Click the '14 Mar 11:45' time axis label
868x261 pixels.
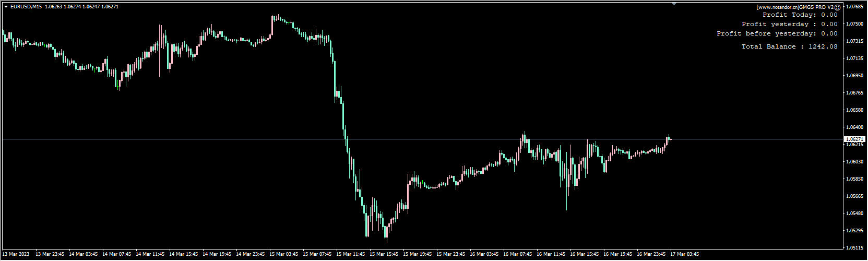point(150,255)
